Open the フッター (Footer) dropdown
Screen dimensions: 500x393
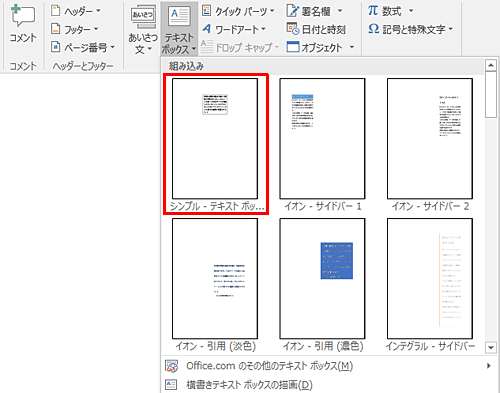(x=75, y=29)
